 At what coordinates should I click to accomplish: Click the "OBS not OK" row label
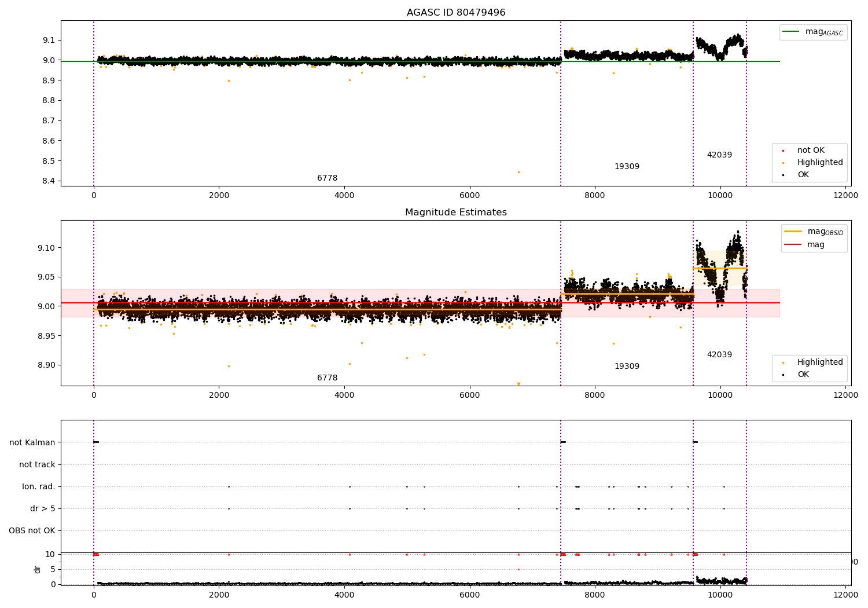[32, 531]
